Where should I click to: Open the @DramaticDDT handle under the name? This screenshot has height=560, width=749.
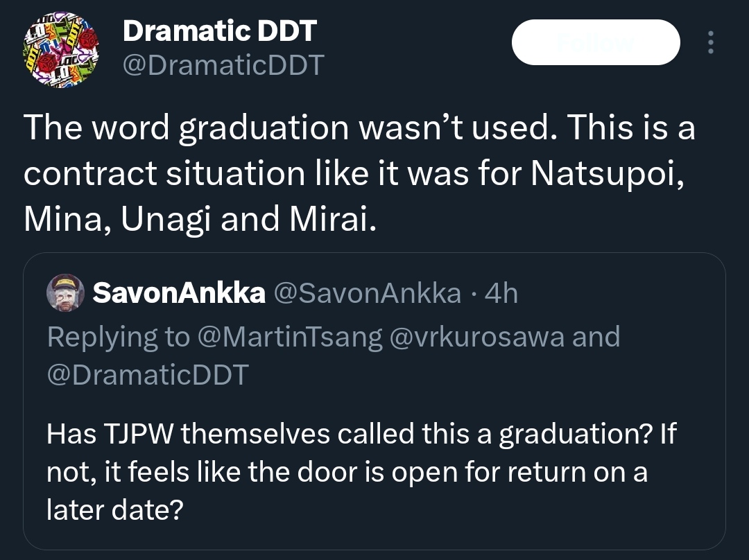[223, 65]
